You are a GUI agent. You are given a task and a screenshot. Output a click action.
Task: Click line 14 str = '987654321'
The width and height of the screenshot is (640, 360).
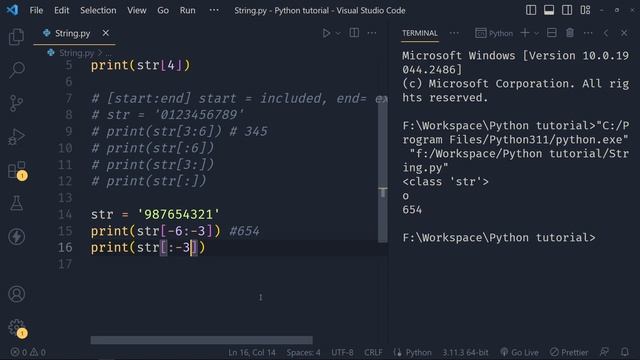click(155, 214)
